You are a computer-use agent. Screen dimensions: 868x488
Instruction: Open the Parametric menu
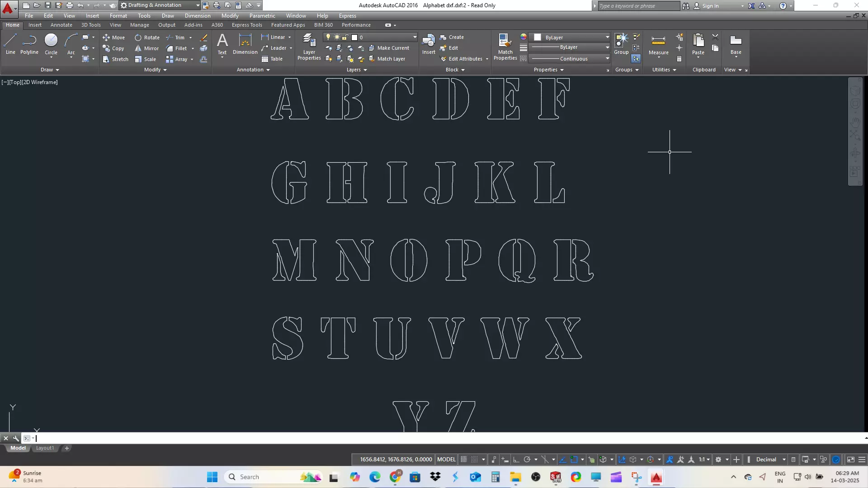(262, 16)
